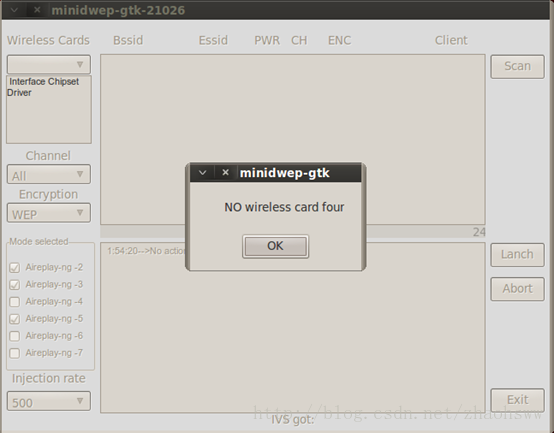Close the minidwep-gtk dialog with X
554x433 pixels.
click(x=225, y=172)
